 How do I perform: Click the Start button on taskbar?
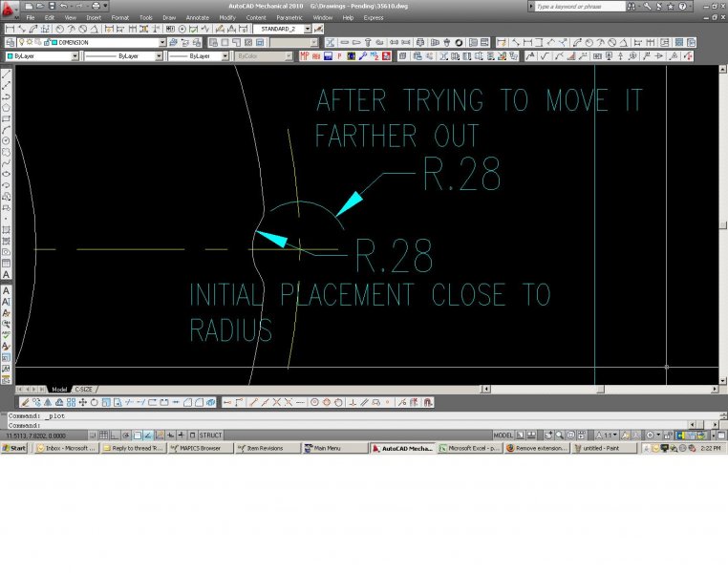(14, 448)
